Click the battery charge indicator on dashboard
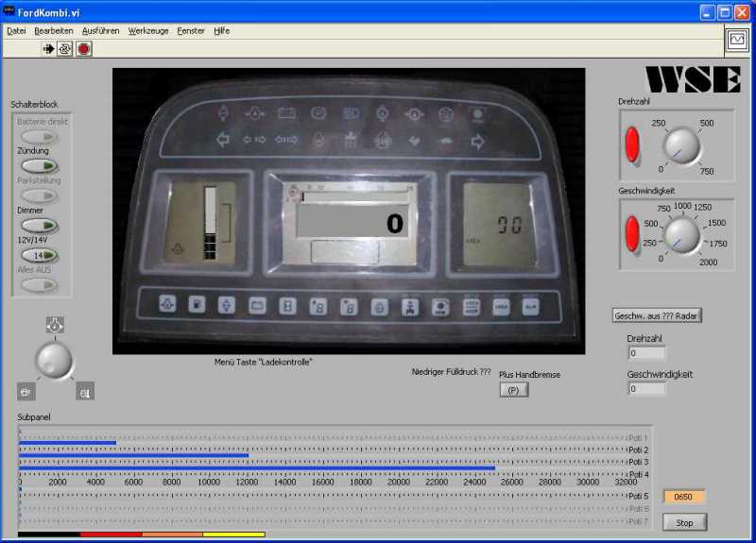756x543 pixels. coord(287,113)
